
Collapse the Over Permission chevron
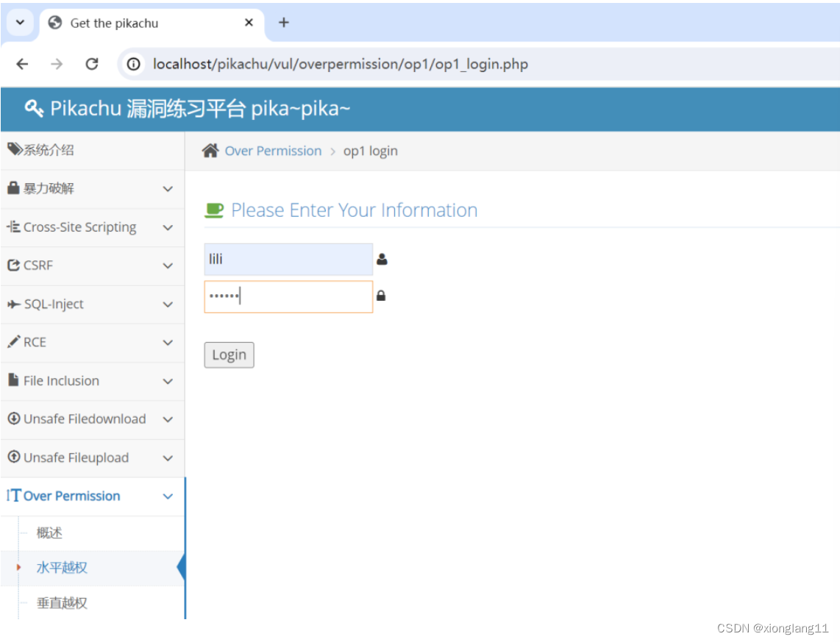[x=168, y=497]
